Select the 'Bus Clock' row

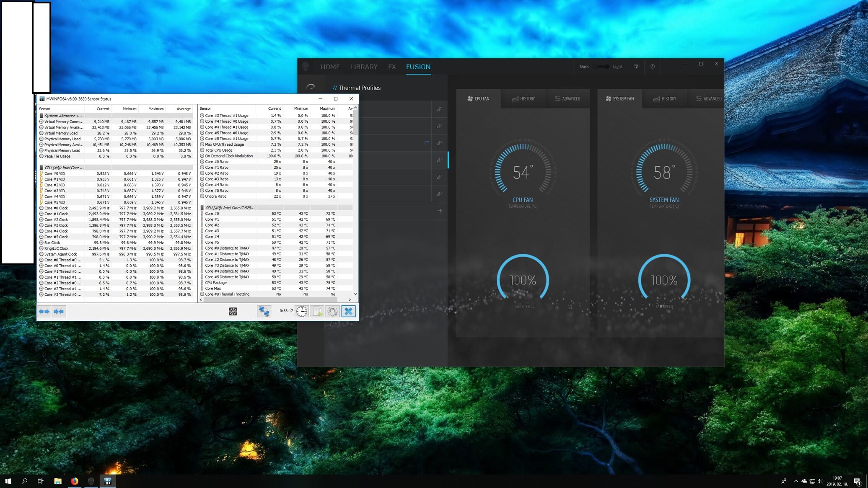coord(115,243)
